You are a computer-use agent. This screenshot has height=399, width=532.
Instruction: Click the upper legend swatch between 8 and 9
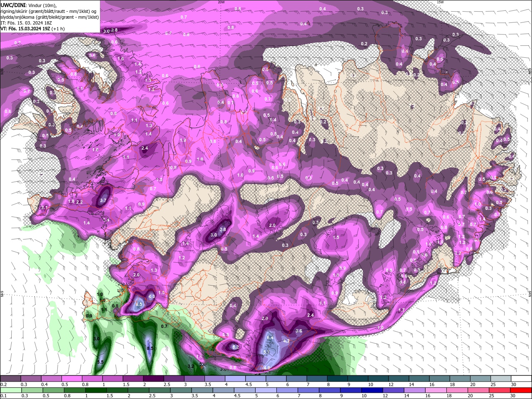click(x=337, y=379)
